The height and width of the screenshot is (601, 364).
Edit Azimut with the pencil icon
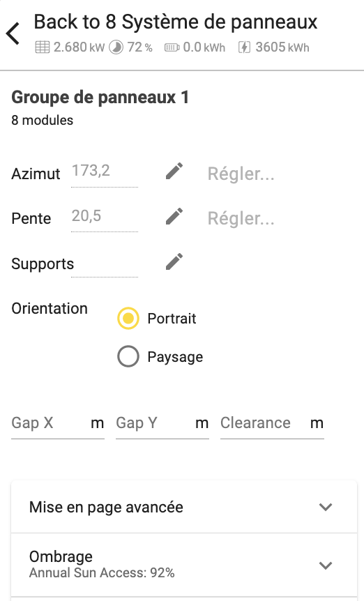click(174, 171)
